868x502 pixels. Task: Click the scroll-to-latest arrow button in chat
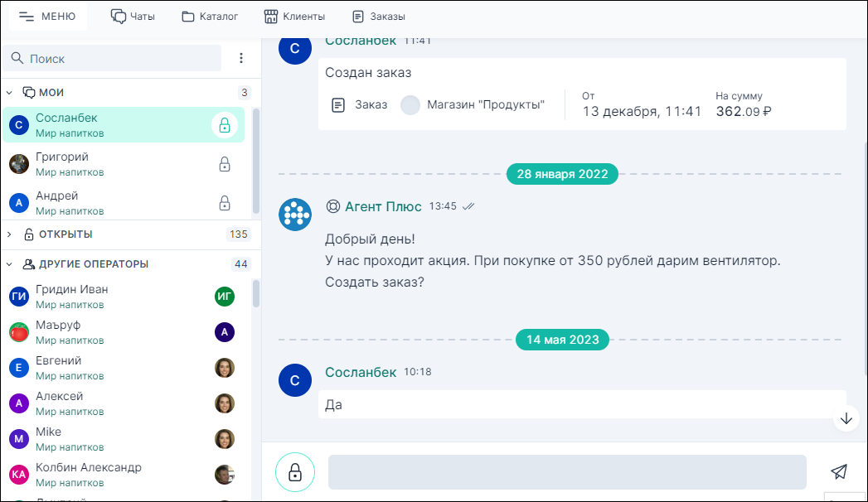click(x=846, y=418)
